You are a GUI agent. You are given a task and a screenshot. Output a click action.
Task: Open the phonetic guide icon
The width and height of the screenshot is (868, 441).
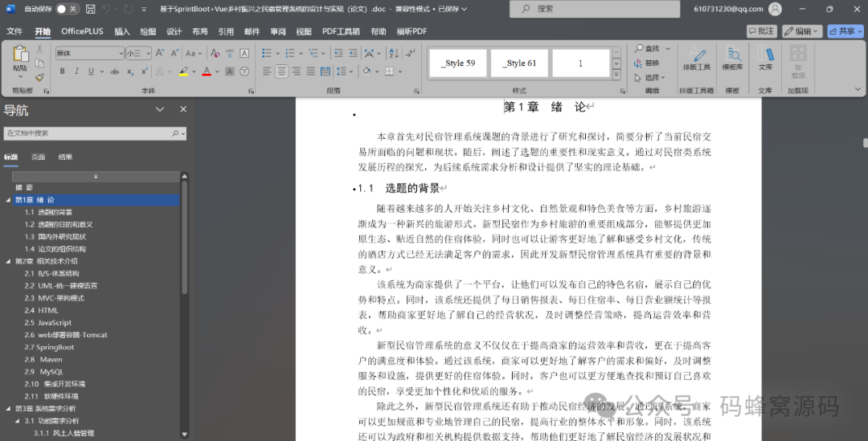pos(229,53)
